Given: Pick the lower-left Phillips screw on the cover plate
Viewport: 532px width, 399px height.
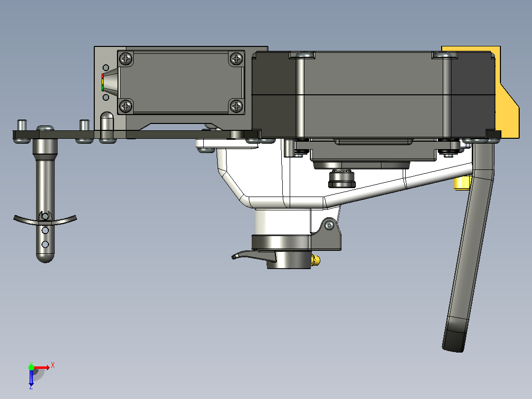Looking at the screenshot, I should pyautogui.click(x=126, y=106).
